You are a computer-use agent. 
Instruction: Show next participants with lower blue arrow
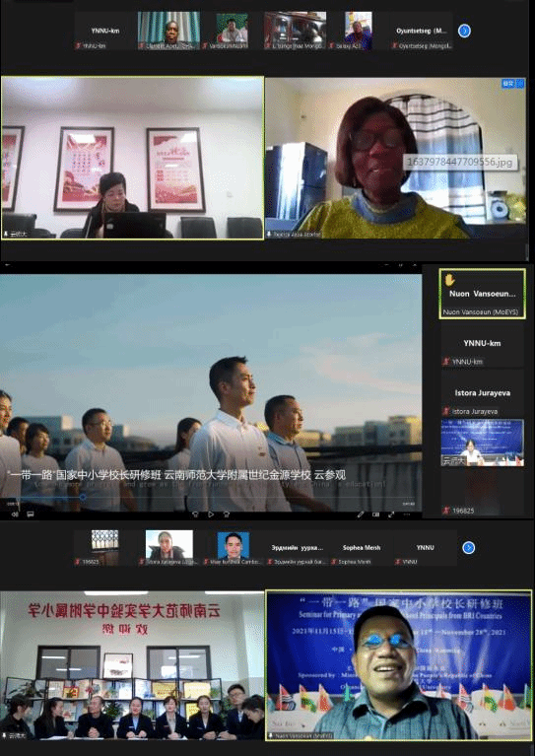(468, 548)
